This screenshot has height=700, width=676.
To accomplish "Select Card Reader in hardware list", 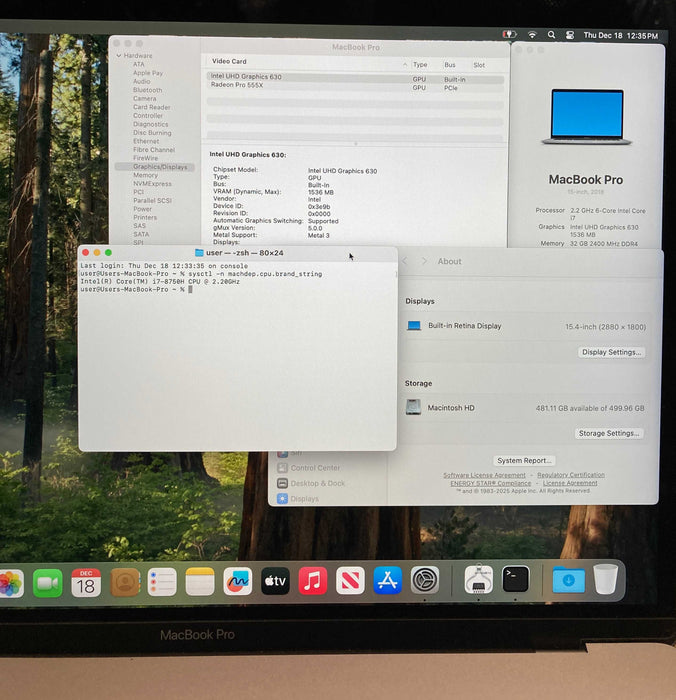I will [x=151, y=107].
